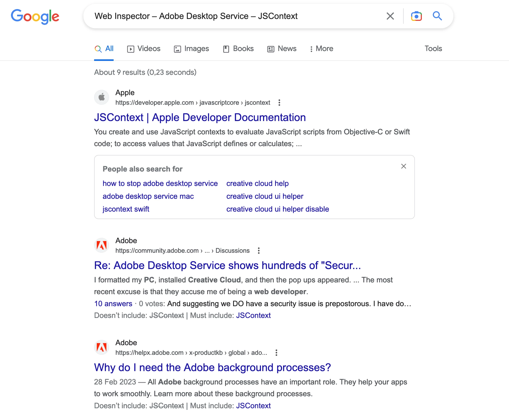Search for adobe desktop service mac
The height and width of the screenshot is (420, 509).
pyautogui.click(x=148, y=196)
